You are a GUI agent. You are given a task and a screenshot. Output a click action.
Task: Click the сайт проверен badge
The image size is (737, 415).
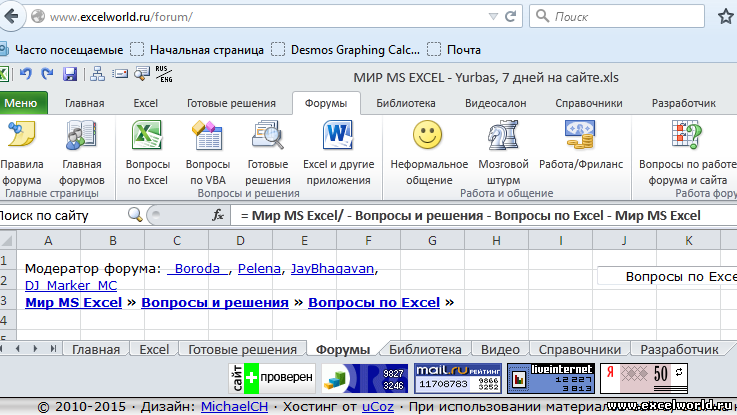tap(272, 378)
